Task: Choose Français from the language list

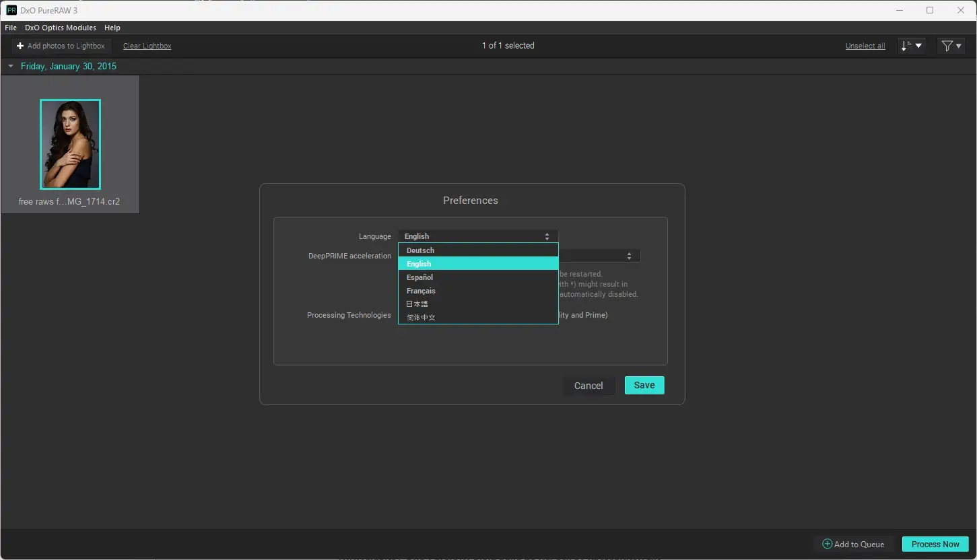Action: (x=478, y=291)
